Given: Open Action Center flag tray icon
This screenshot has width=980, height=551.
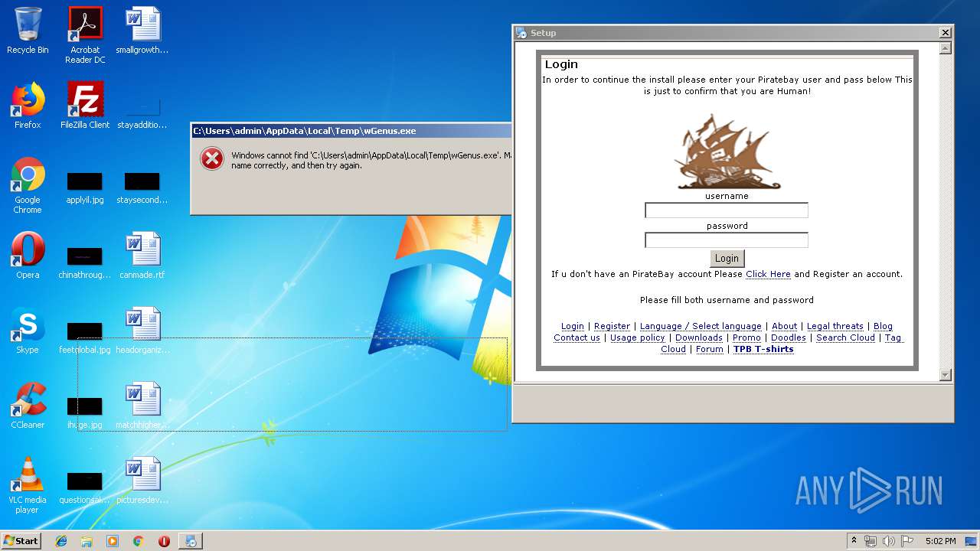Looking at the screenshot, I should [x=906, y=541].
